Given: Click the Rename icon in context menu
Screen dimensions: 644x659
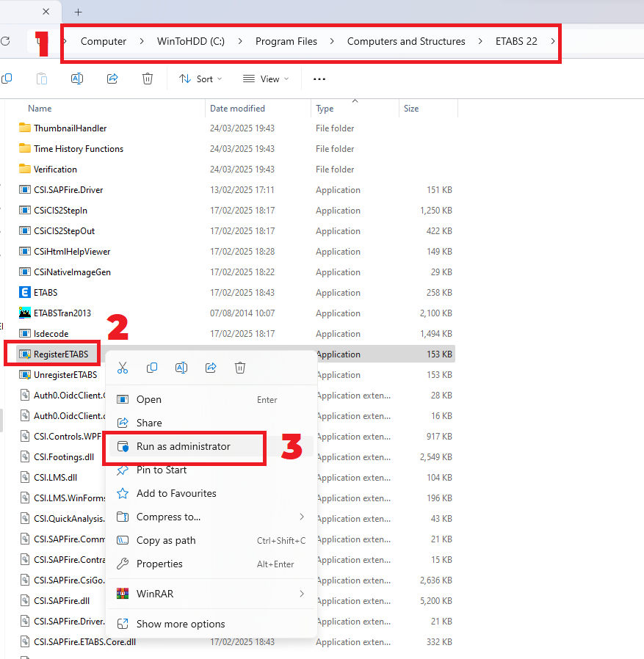Looking at the screenshot, I should tap(181, 368).
